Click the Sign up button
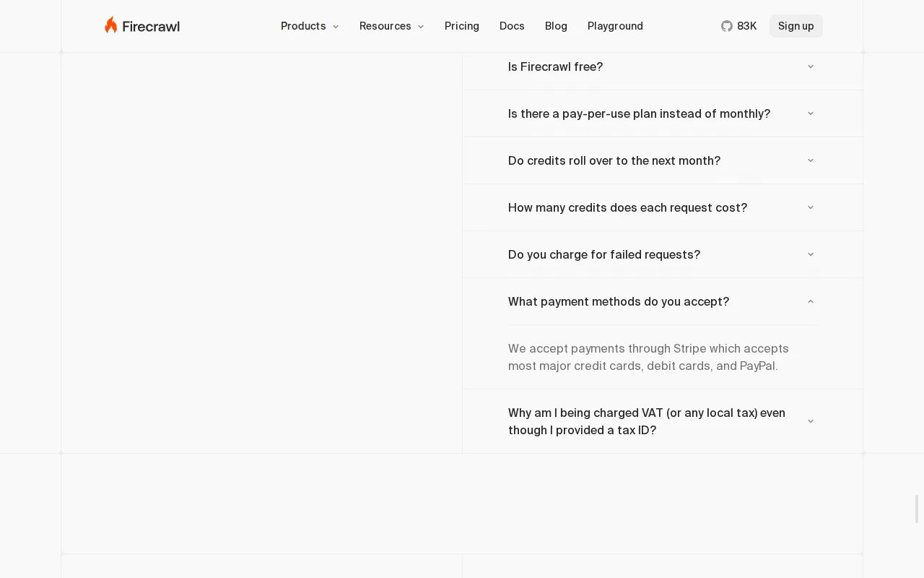This screenshot has width=924, height=578. [x=796, y=26]
